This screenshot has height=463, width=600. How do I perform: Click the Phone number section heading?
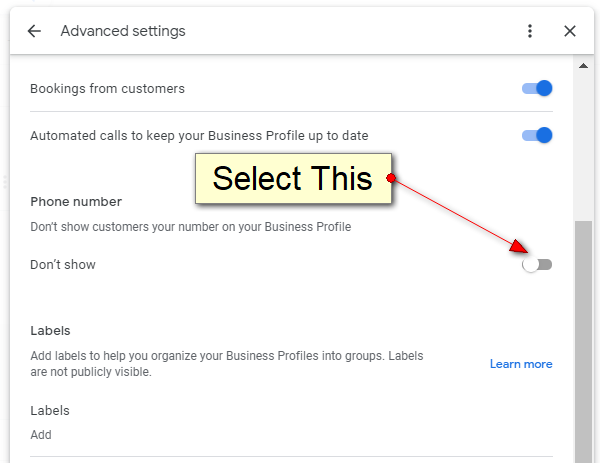[76, 201]
